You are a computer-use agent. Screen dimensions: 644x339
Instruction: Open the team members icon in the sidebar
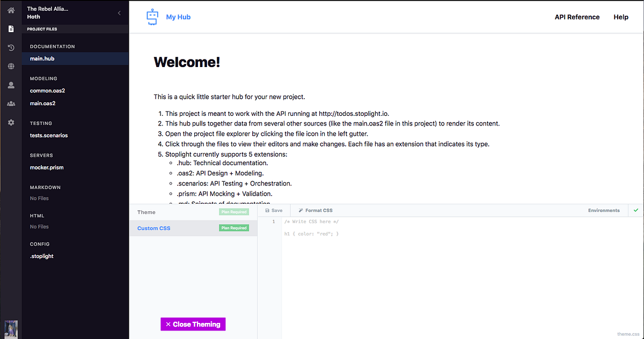click(x=11, y=103)
